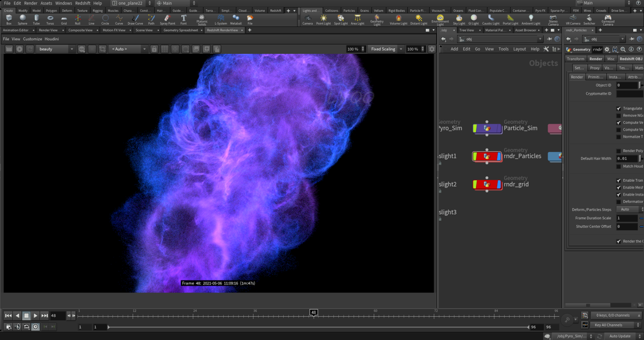Screen dimensions: 644x340
Task: Toggle the Deformation checkbox
Action: 619,202
